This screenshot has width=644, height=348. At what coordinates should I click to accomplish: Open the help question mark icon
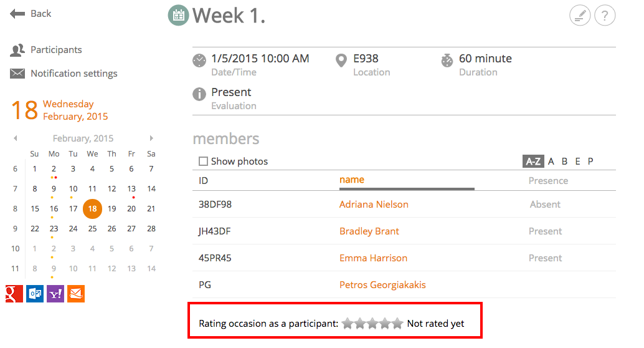(x=605, y=16)
